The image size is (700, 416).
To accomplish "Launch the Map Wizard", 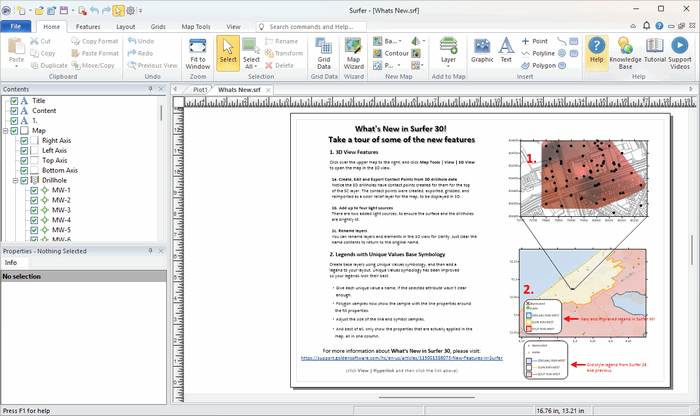I will coord(353,52).
